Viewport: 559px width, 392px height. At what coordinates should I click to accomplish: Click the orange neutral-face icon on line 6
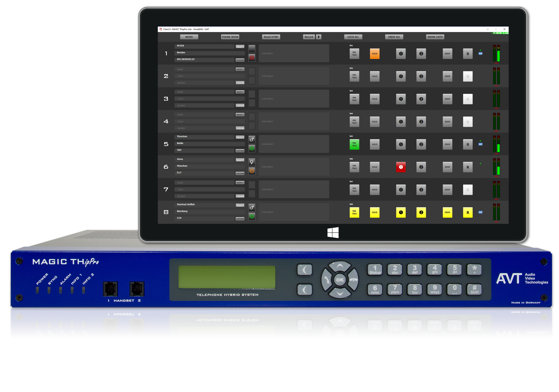pos(251,171)
